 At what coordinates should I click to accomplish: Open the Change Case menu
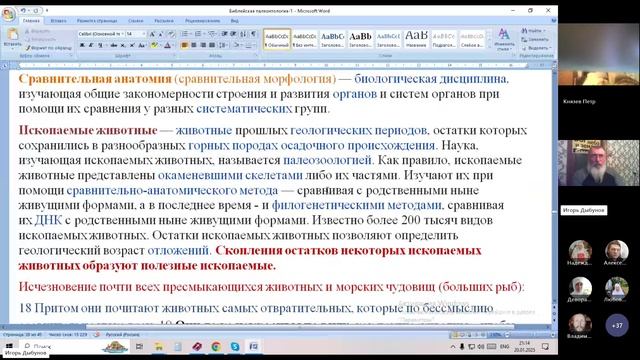click(x=142, y=45)
